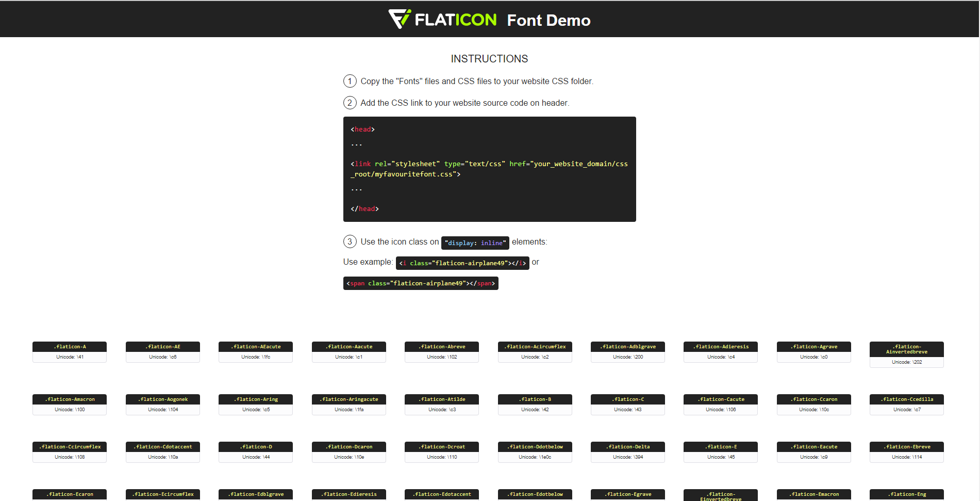Viewport: 980px width, 501px height.
Task: Click the .flaticon-Dcroat icon entry
Action: (441, 451)
